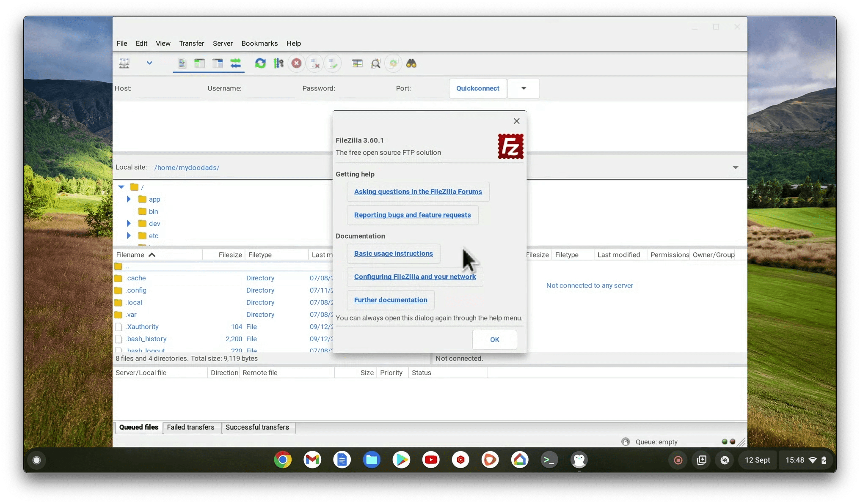This screenshot has height=504, width=860.
Task: Open Reporting bugs and feature requests link
Action: (x=412, y=215)
